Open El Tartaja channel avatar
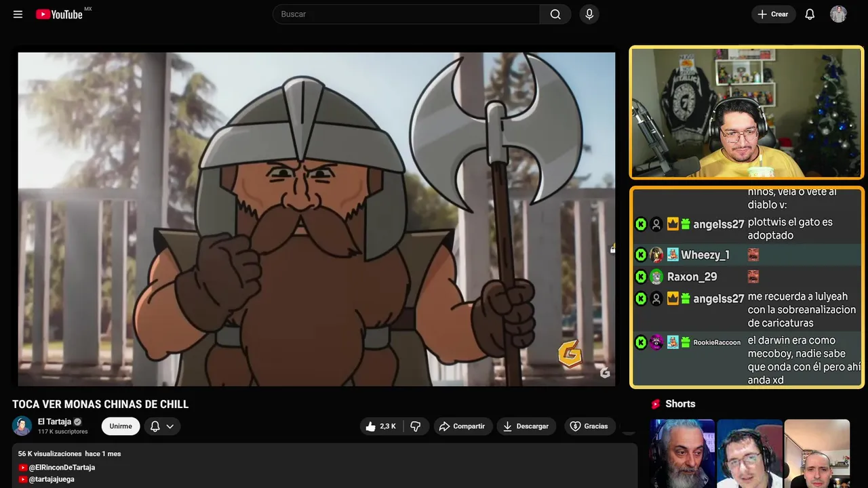 [x=22, y=426]
